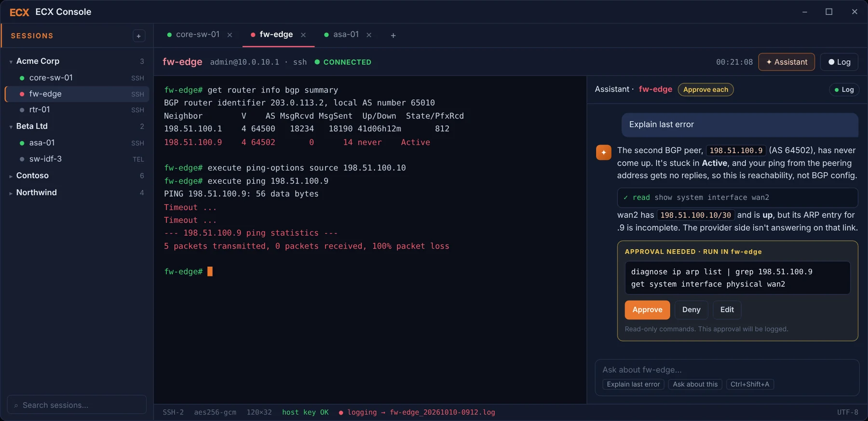Viewport: 868px width, 421px height.
Task: Click the 198.51.100.10/30 address chip
Action: (x=695, y=215)
